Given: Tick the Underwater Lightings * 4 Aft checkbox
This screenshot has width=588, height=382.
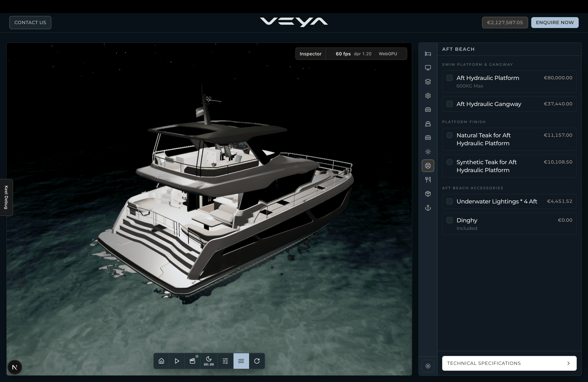Looking at the screenshot, I should (449, 201).
